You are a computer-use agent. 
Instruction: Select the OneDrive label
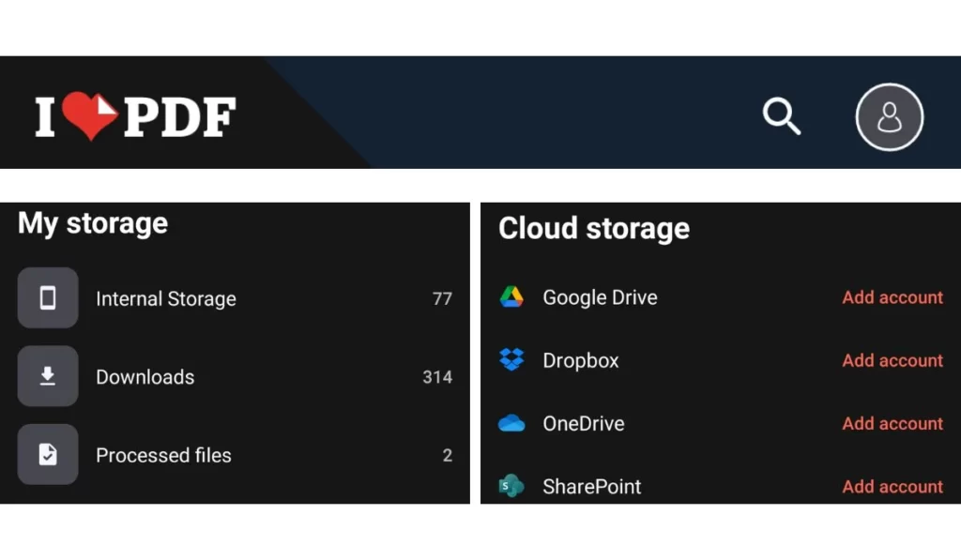(x=584, y=423)
